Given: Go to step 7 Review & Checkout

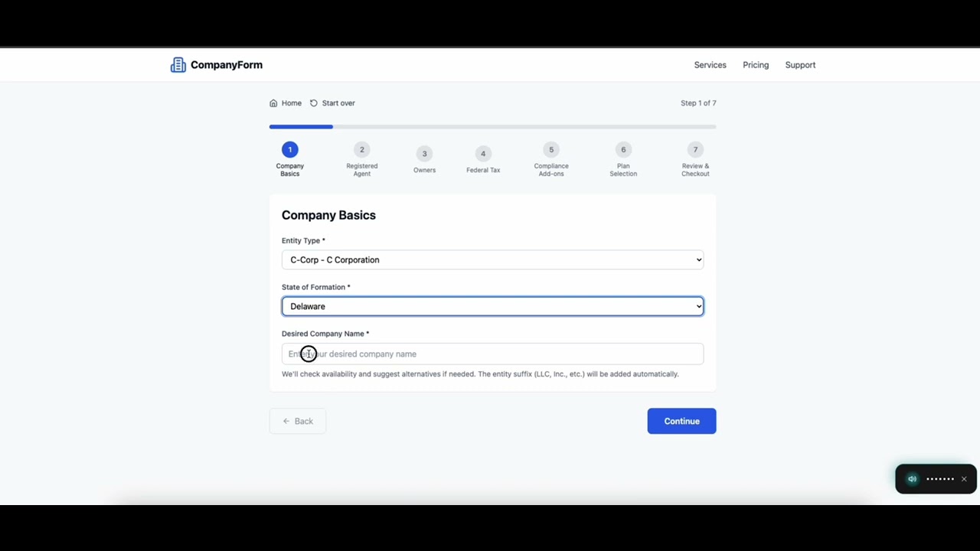Looking at the screenshot, I should point(695,149).
